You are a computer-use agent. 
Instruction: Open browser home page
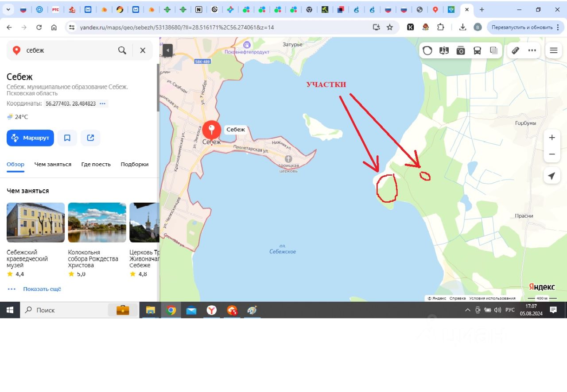54,27
